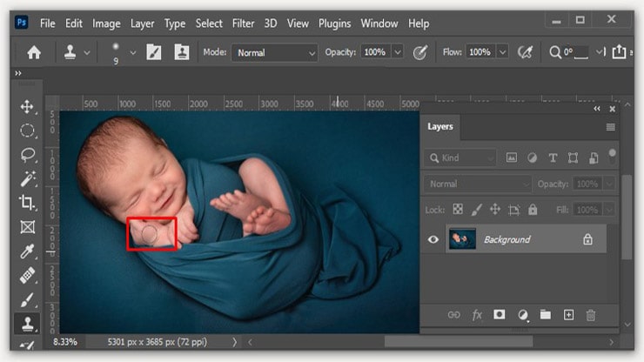This screenshot has width=644, height=362.
Task: Switch to the Layers tab
Action: pyautogui.click(x=439, y=126)
